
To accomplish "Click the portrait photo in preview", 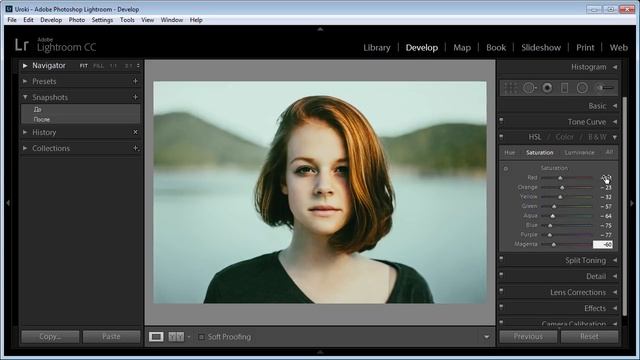I will [x=320, y=192].
